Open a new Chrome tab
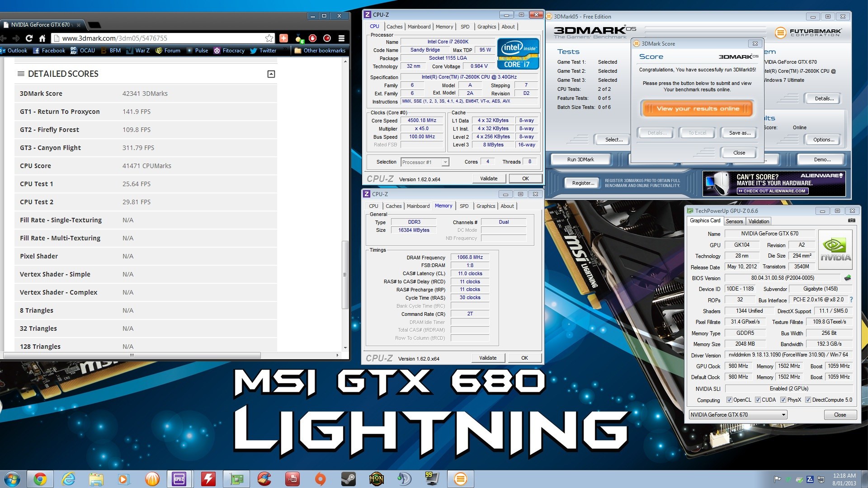Image resolution: width=868 pixels, height=488 pixels. click(x=94, y=25)
